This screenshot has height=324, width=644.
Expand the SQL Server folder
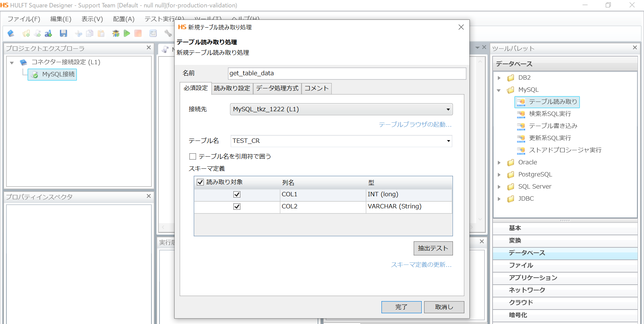[499, 187]
